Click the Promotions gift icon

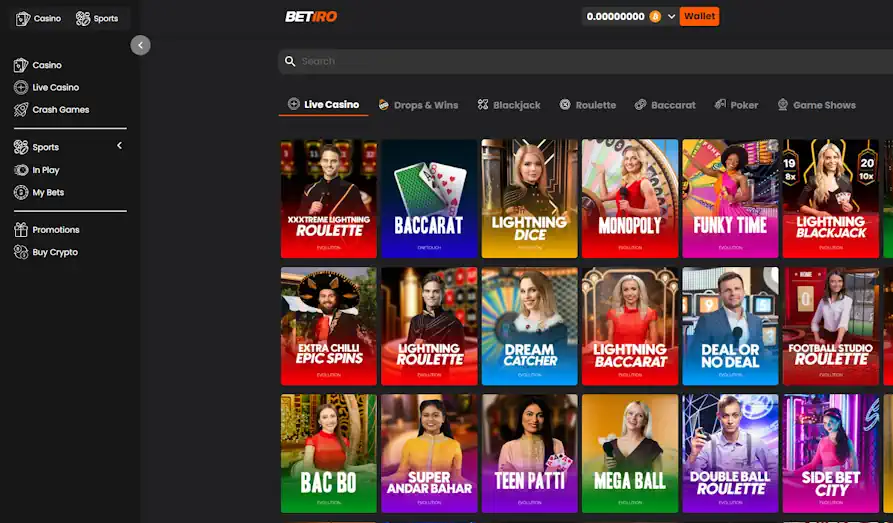21,230
